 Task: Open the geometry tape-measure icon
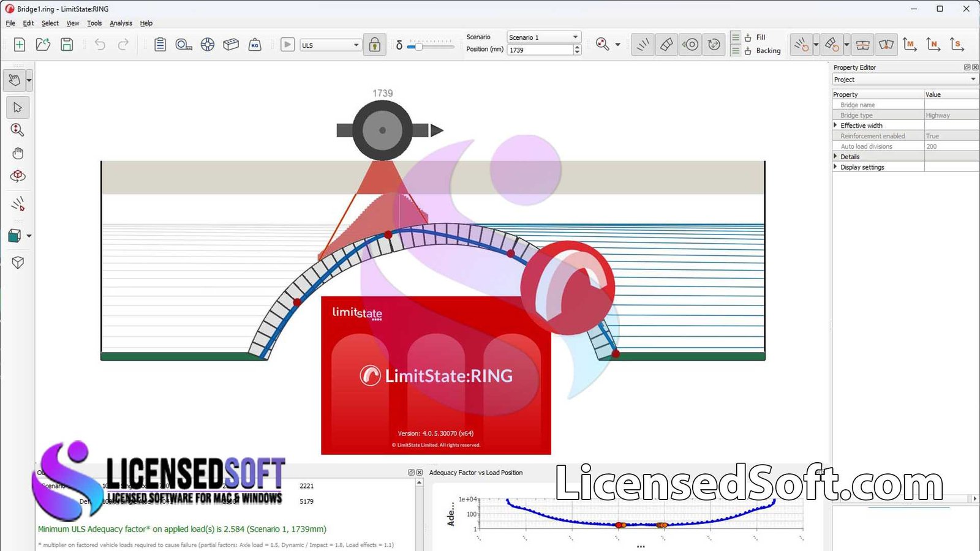184,45
